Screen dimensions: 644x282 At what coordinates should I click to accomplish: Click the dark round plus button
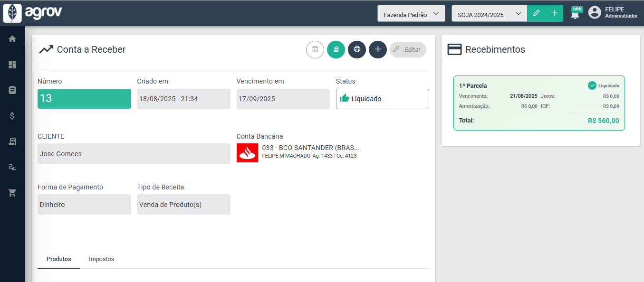coord(378,49)
